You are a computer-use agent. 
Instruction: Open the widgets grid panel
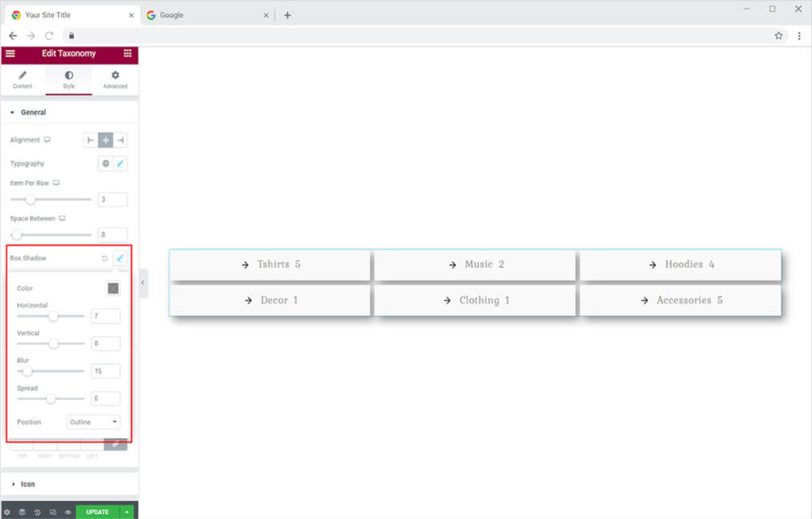[128, 54]
